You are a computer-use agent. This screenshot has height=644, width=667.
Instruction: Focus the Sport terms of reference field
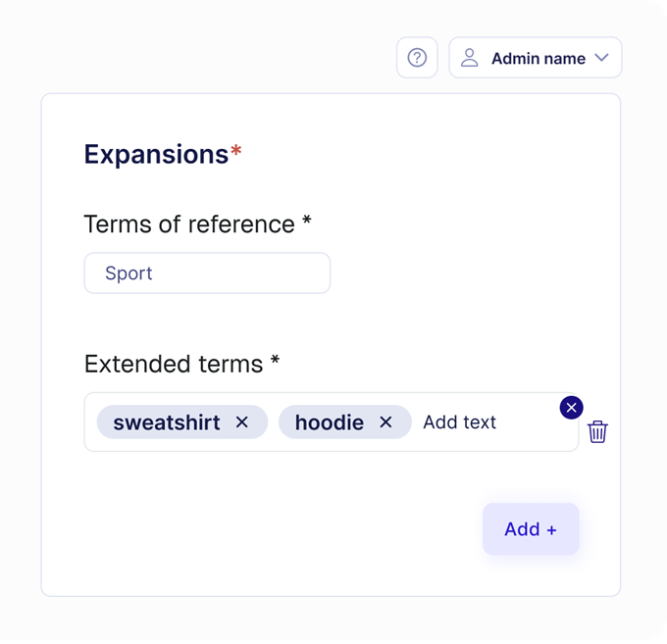tap(207, 273)
